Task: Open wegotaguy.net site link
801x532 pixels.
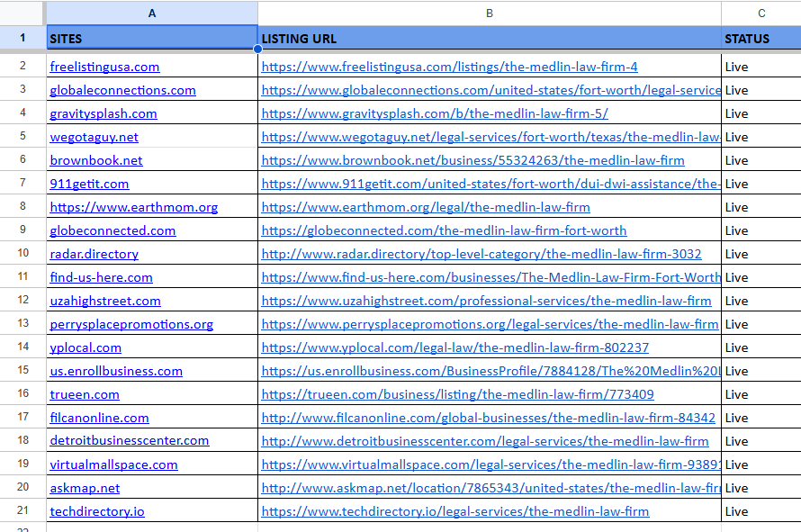Action: (94, 138)
